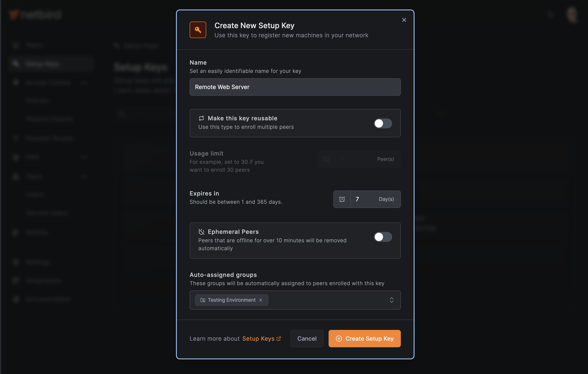The width and height of the screenshot is (588, 374).
Task: Click the plus icon inside Create Setup Key button
Action: [339, 339]
